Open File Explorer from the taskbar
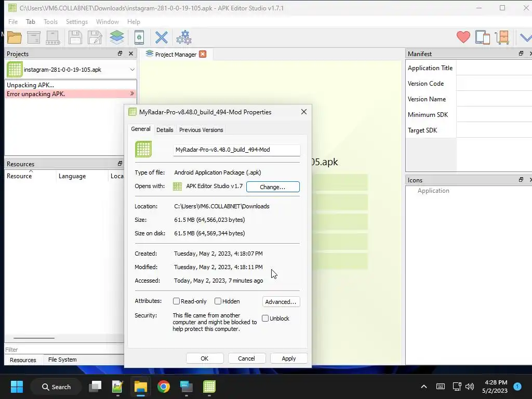 coord(140,387)
